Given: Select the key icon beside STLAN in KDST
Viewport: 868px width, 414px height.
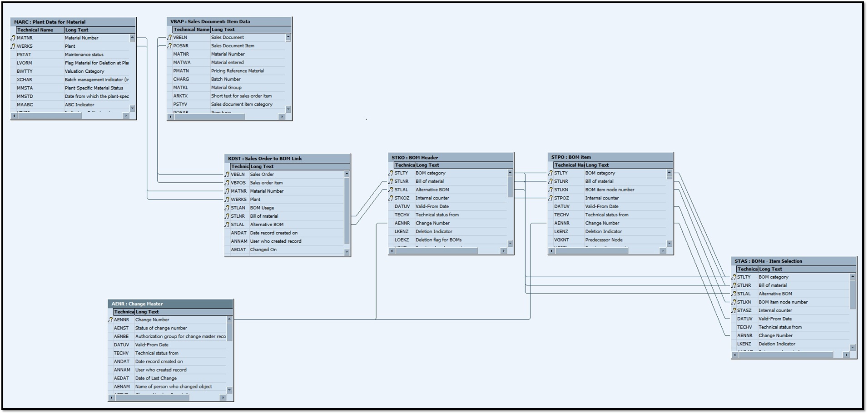Looking at the screenshot, I should coord(227,208).
